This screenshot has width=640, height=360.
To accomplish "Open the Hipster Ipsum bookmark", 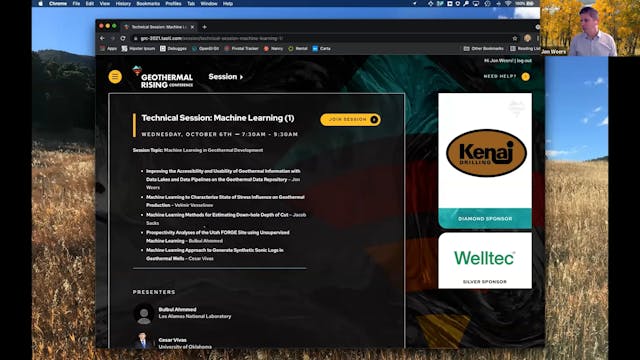I will pos(138,49).
